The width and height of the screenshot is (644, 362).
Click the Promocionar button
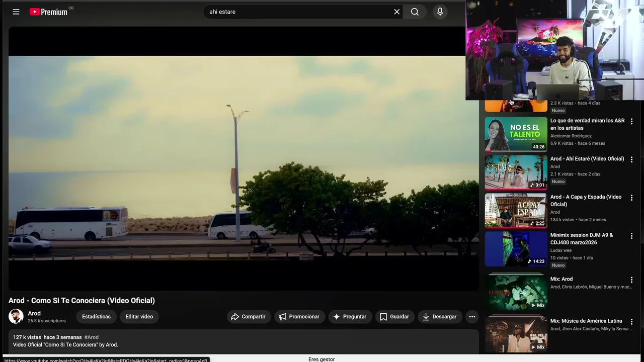point(299,317)
